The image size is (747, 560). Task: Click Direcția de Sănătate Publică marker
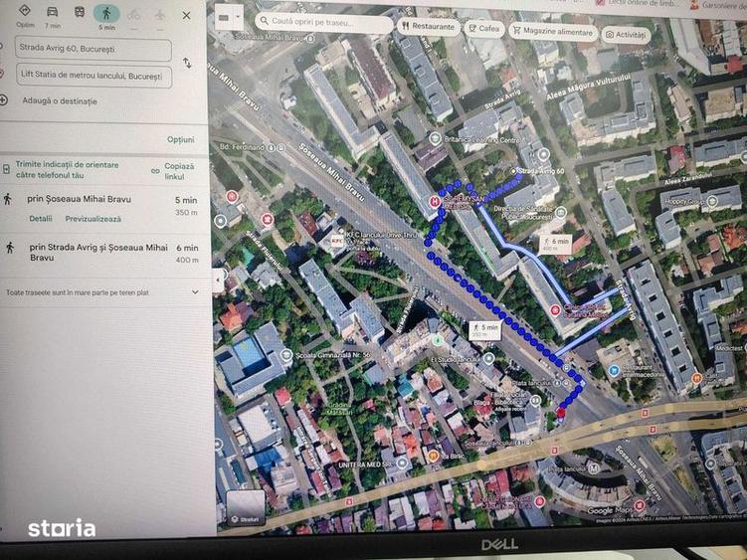[561, 213]
